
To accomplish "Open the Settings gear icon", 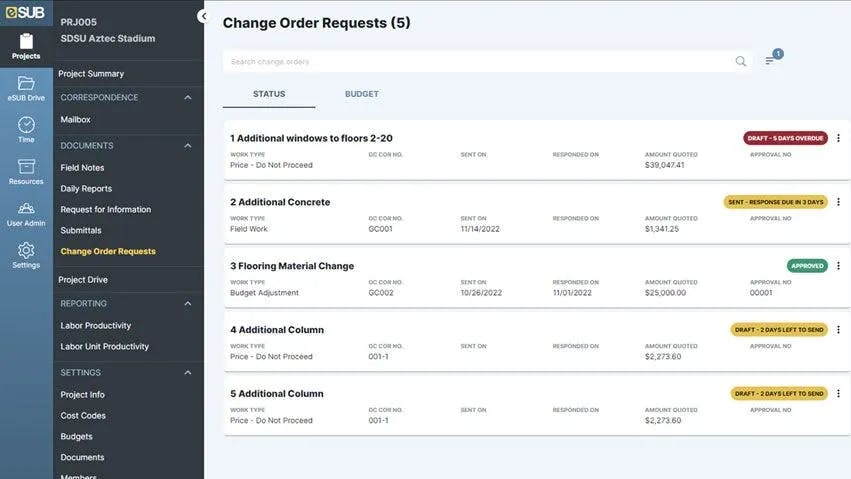I will tap(26, 251).
